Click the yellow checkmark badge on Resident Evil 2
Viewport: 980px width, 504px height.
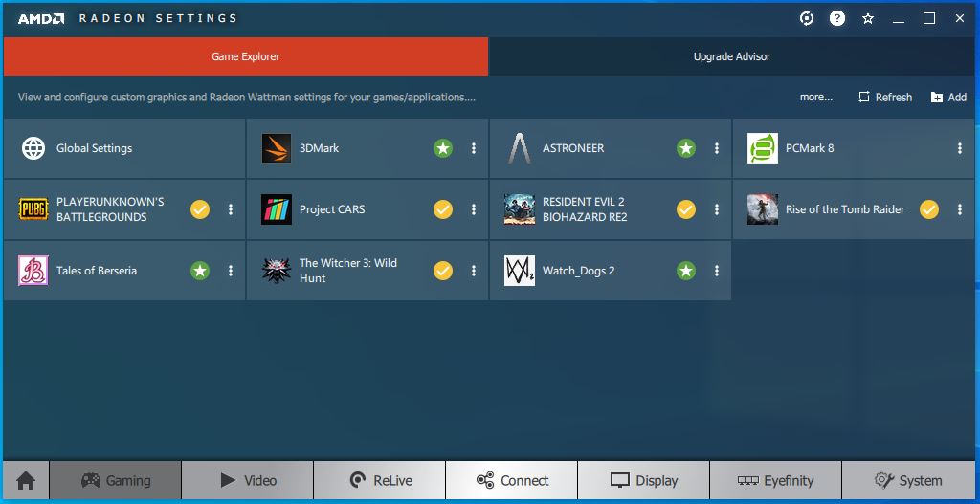pos(686,209)
